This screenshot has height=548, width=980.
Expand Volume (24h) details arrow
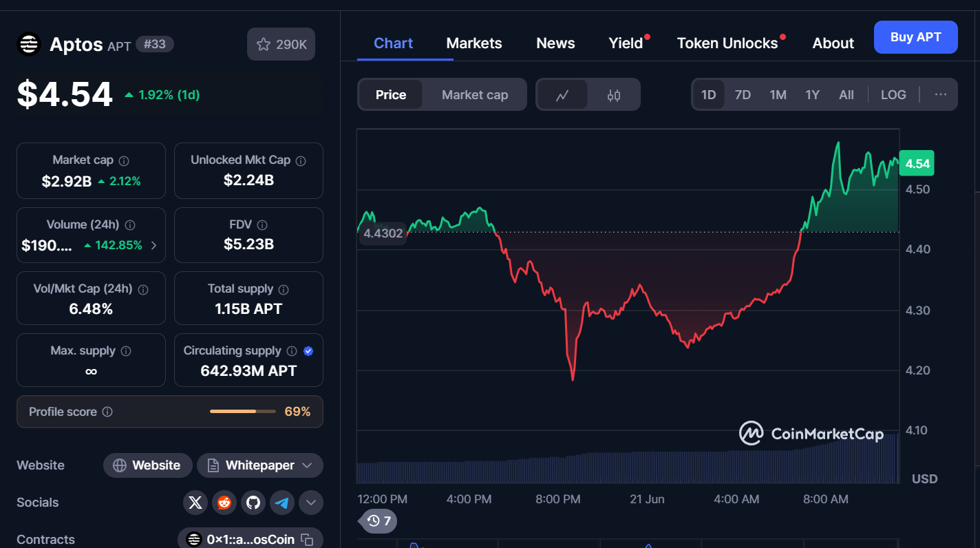tap(153, 245)
